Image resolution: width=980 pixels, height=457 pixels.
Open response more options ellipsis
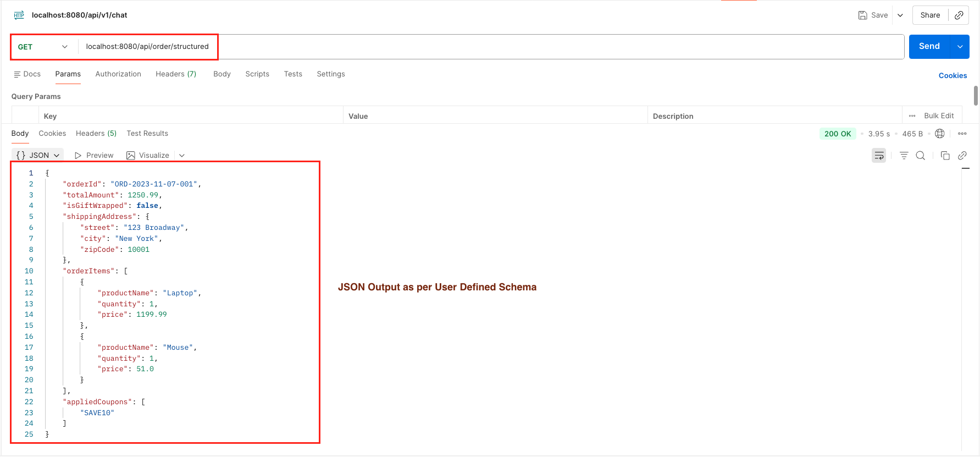962,134
